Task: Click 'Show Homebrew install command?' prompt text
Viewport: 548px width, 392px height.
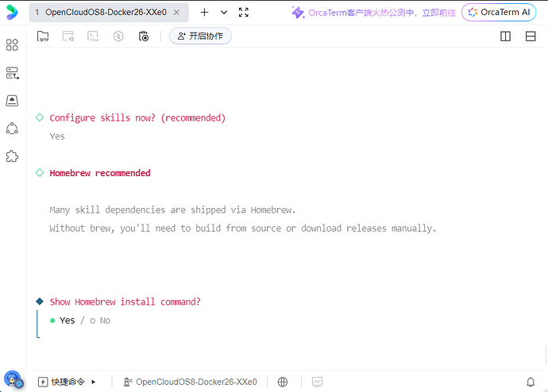Action: click(x=125, y=302)
